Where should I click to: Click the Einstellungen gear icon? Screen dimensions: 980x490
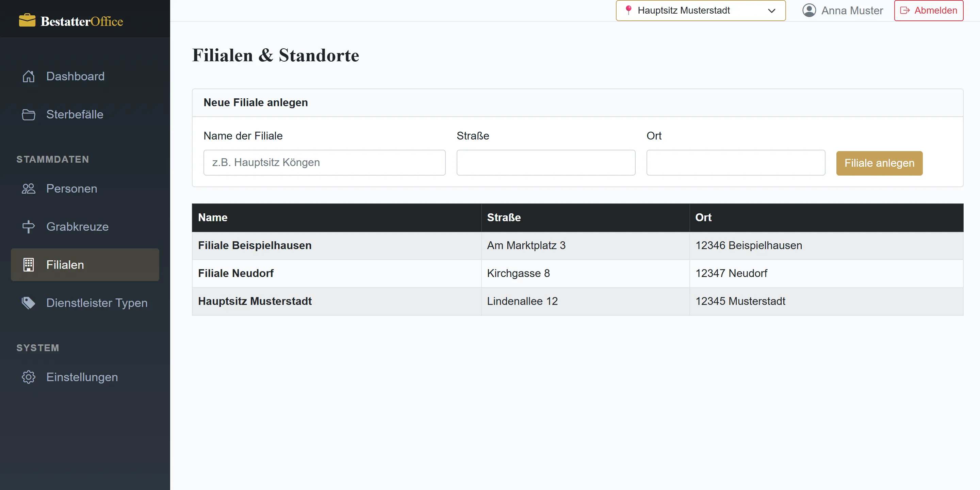[x=29, y=377]
